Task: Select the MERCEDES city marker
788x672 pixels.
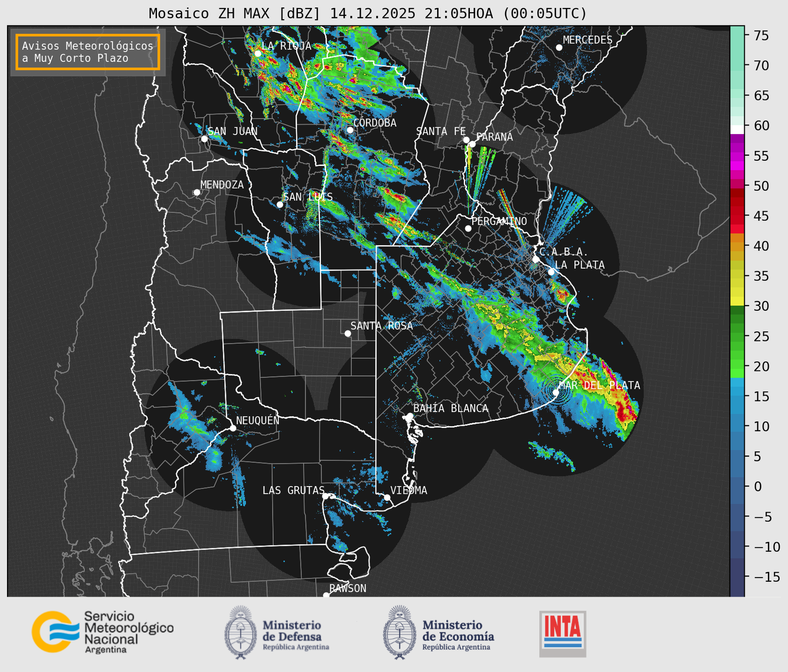Action: (x=559, y=48)
